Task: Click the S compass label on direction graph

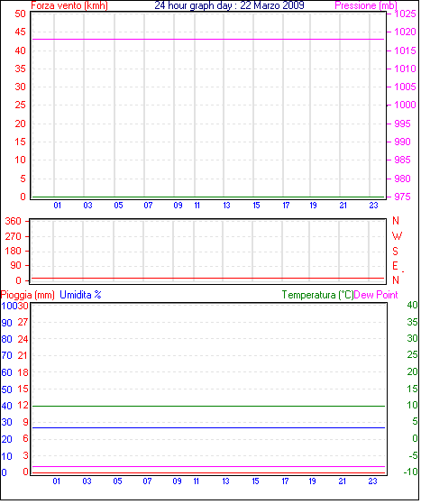Action: tap(395, 252)
